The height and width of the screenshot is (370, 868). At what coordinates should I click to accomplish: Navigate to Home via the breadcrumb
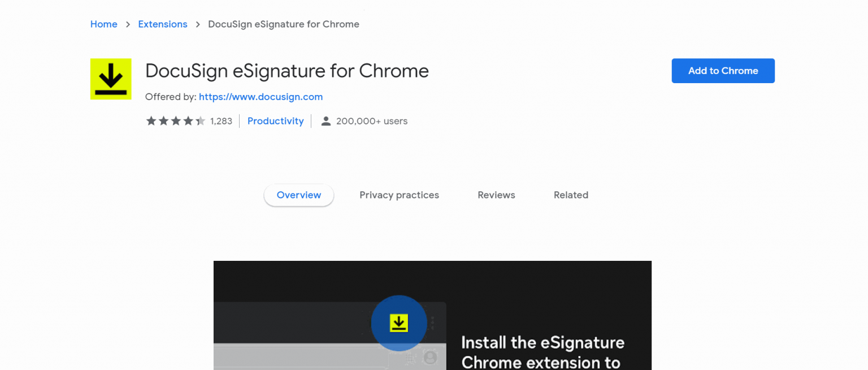pos(103,24)
